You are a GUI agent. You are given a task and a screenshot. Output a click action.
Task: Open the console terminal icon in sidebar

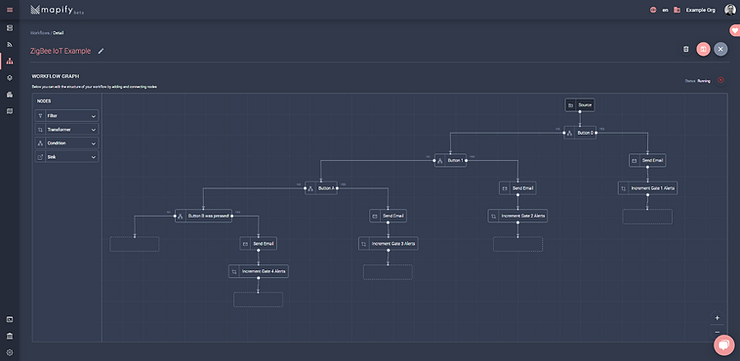point(10,319)
